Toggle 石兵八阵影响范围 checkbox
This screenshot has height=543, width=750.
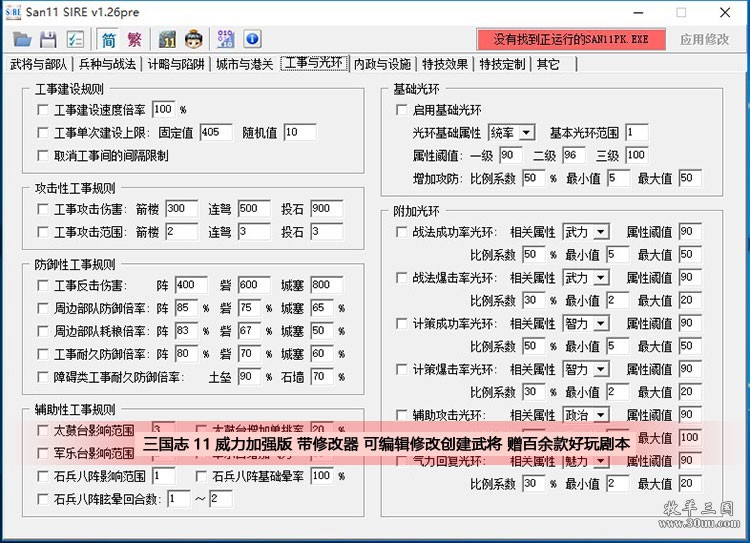pos(43,477)
